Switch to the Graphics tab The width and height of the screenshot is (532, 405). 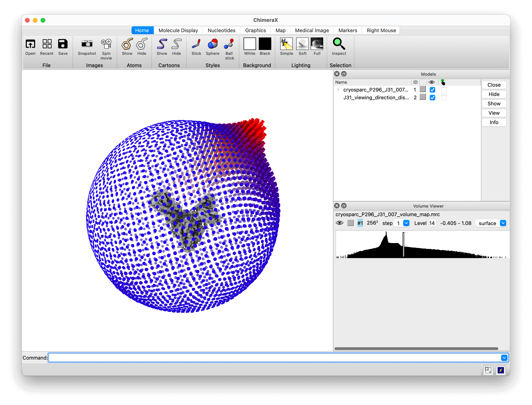255,30
